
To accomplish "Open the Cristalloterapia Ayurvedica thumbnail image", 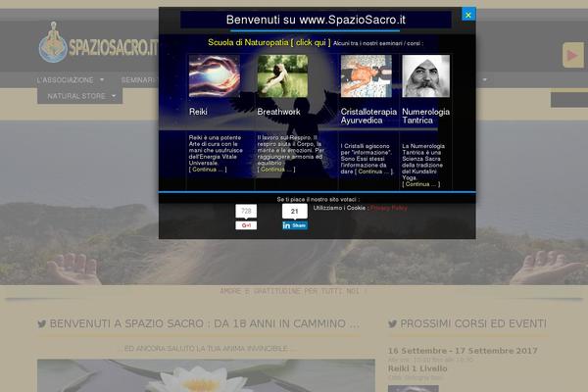I will 366,76.
